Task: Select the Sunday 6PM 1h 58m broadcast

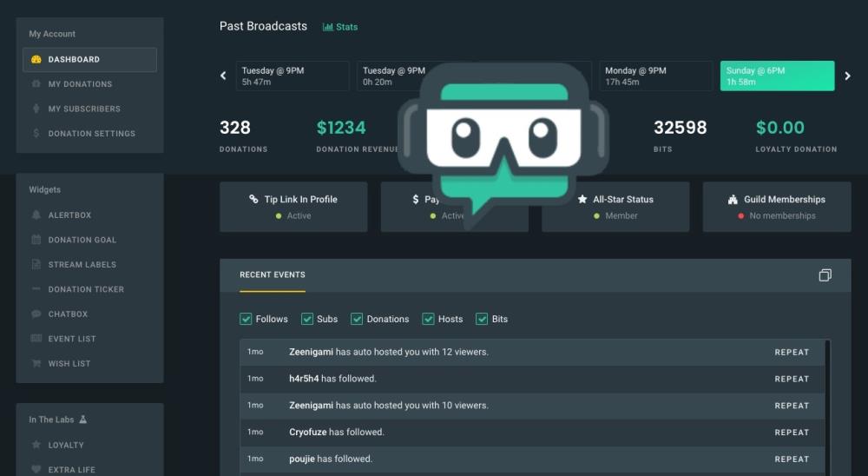Action: click(x=777, y=76)
